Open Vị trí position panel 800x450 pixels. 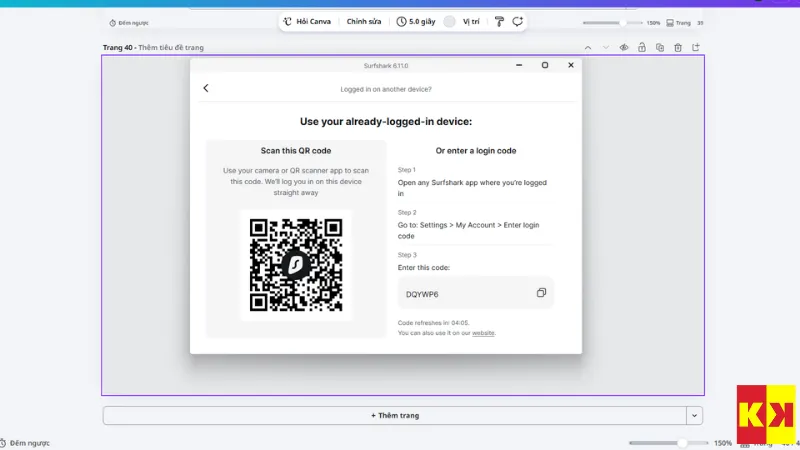[x=471, y=21]
